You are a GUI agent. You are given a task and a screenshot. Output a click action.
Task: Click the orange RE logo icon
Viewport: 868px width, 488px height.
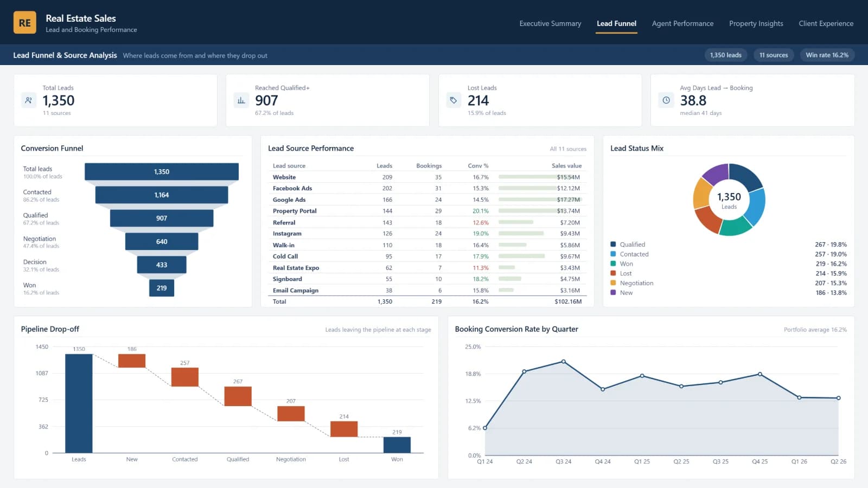[24, 23]
